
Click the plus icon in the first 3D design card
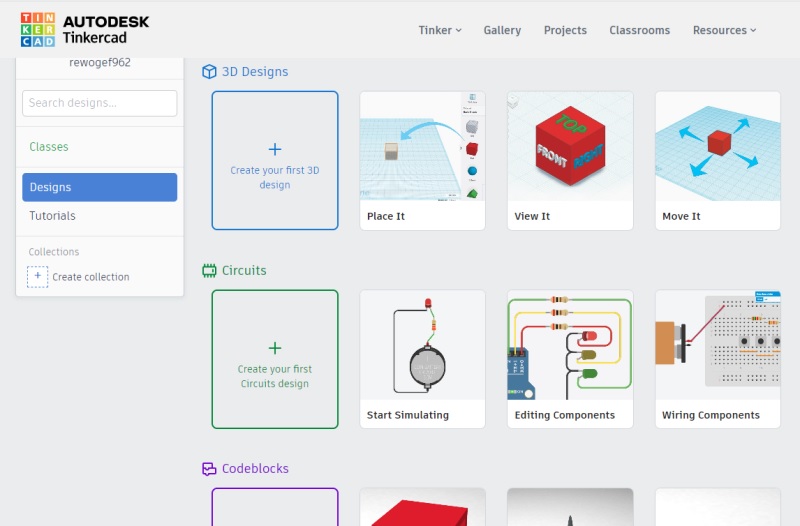click(274, 149)
